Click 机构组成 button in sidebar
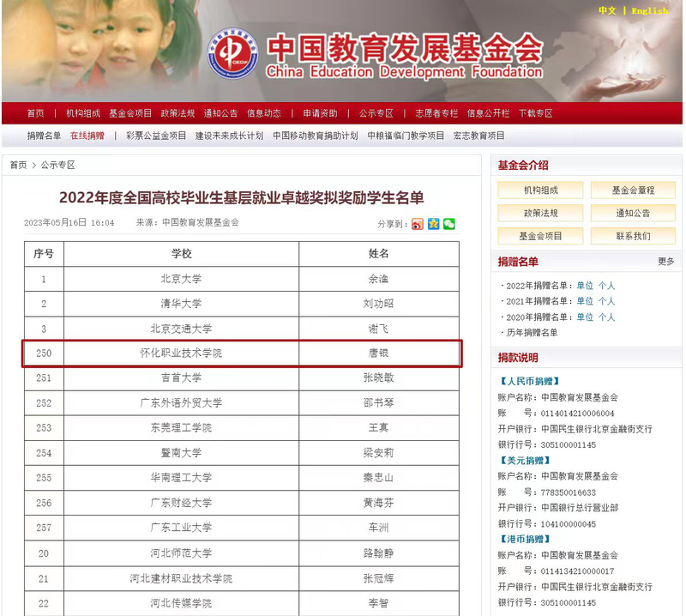686x616 pixels. pyautogui.click(x=540, y=190)
